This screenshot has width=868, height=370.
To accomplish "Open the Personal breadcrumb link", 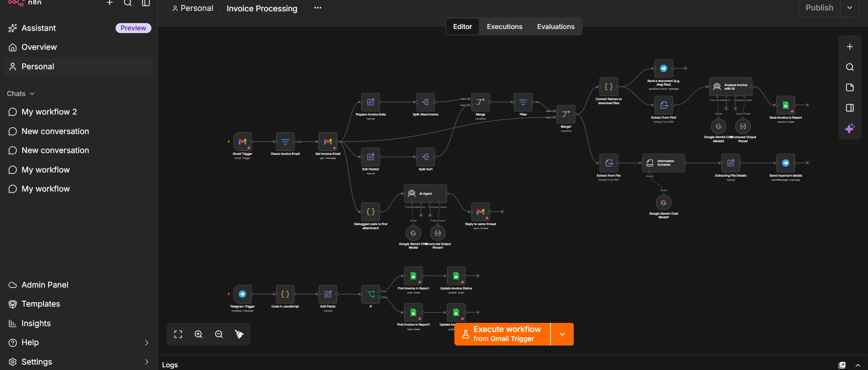I will pos(193,8).
